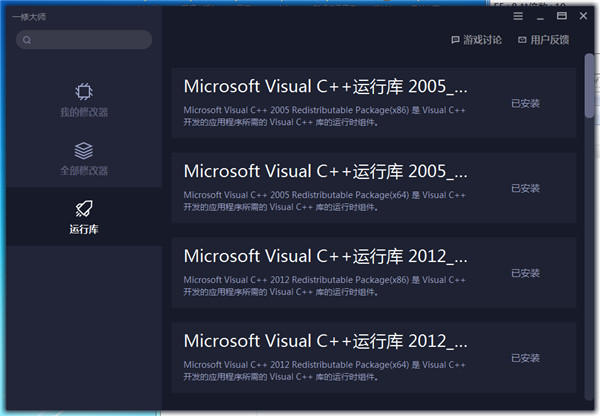This screenshot has width=600, height=416.
Task: Select title of the 2012 (x64) runtime card
Action: (x=325, y=341)
